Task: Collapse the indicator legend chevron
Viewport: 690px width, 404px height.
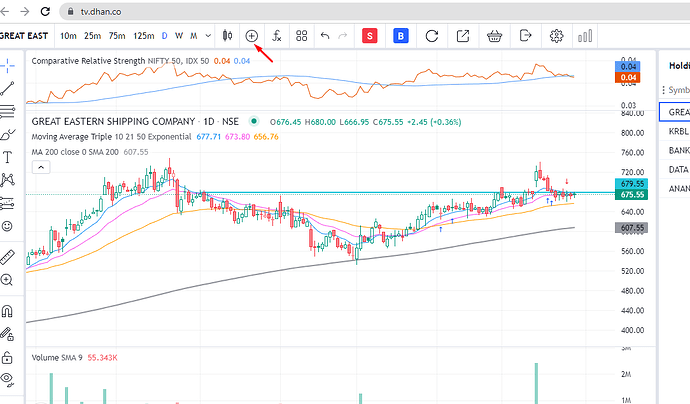Action: click(x=41, y=167)
